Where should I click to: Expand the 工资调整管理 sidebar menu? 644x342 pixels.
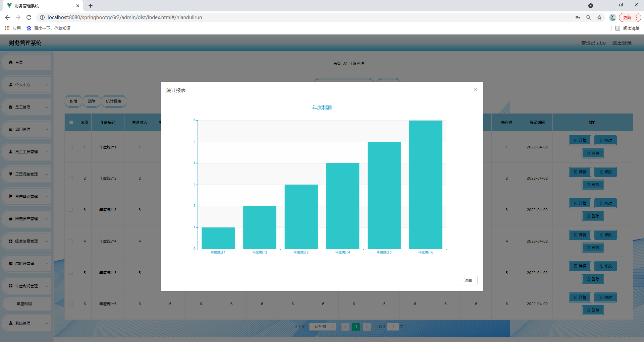pyautogui.click(x=26, y=174)
